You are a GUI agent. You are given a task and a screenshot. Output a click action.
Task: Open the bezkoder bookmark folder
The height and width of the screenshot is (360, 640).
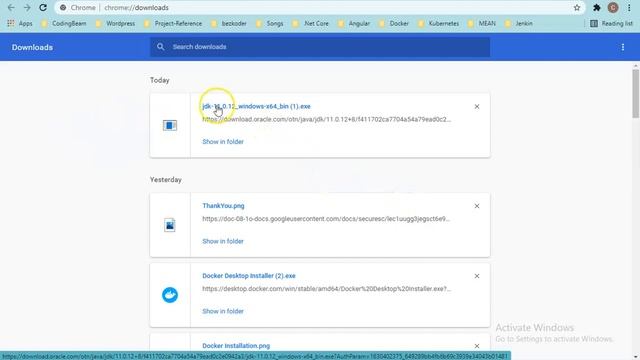229,24
